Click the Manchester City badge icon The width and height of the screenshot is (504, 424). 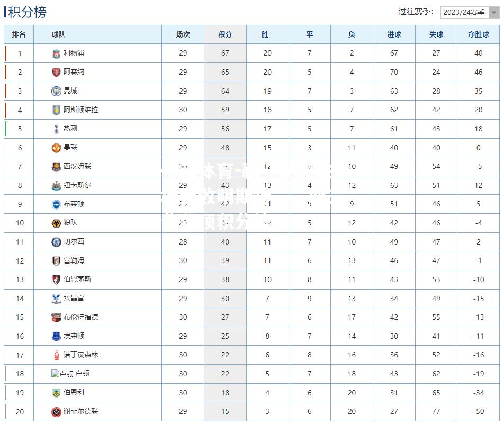56,91
